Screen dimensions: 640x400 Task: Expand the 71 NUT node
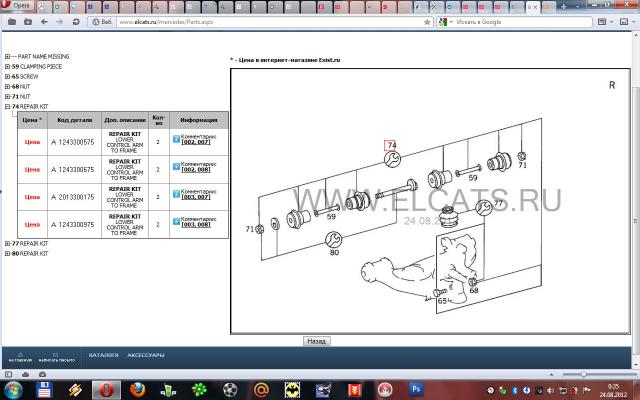click(7, 96)
